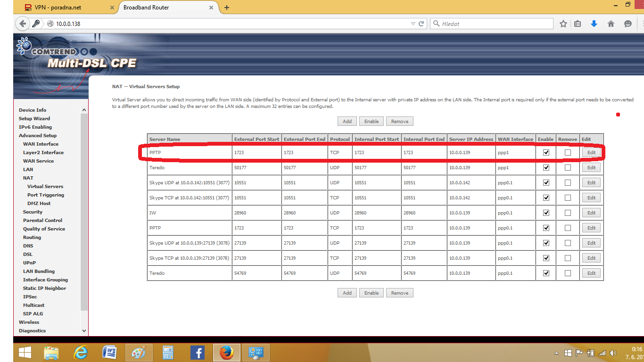Screen dimensions: 644x362
Task: Open Quality of Service menu item
Action: click(x=44, y=229)
